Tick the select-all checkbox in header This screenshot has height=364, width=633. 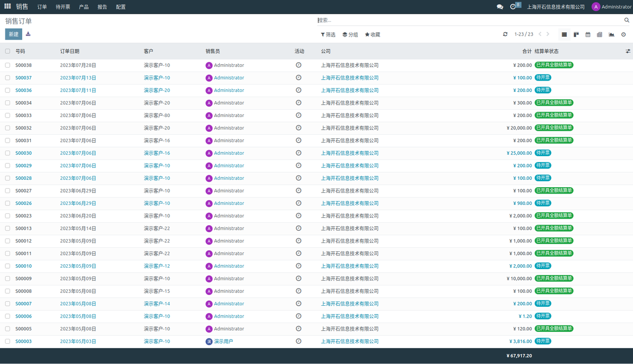click(7, 51)
